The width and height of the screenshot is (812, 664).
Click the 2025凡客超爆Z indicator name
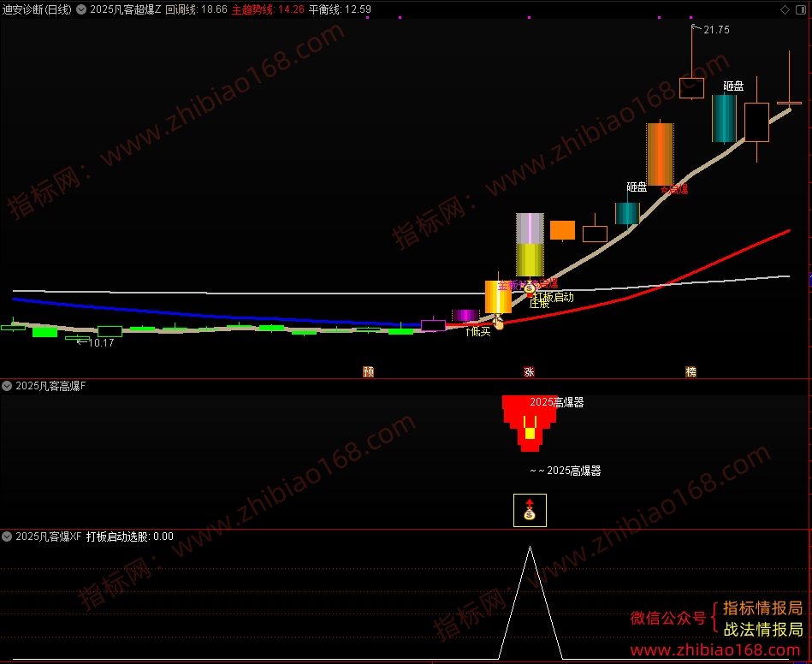click(126, 9)
